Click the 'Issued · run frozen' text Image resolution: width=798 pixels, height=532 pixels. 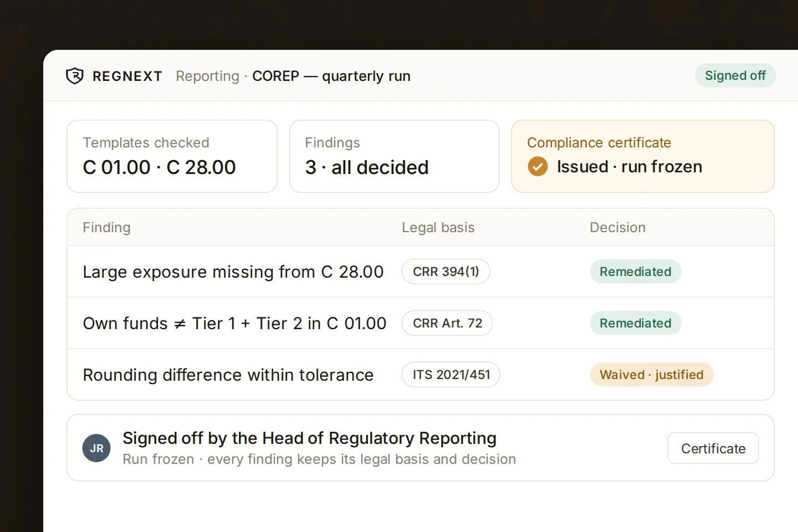pos(630,166)
